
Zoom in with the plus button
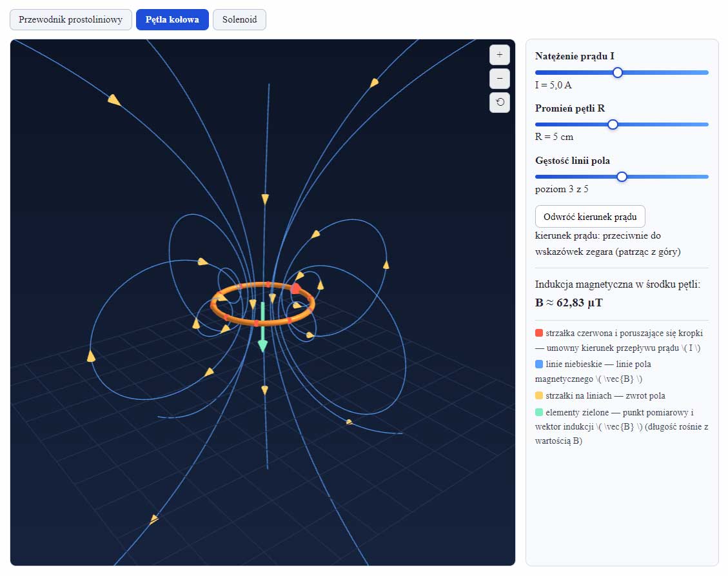click(x=500, y=55)
